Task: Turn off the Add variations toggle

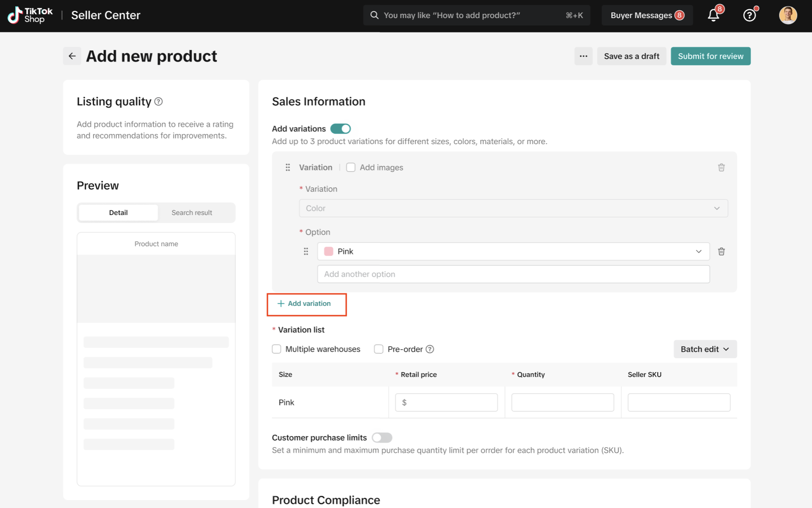Action: [340, 129]
